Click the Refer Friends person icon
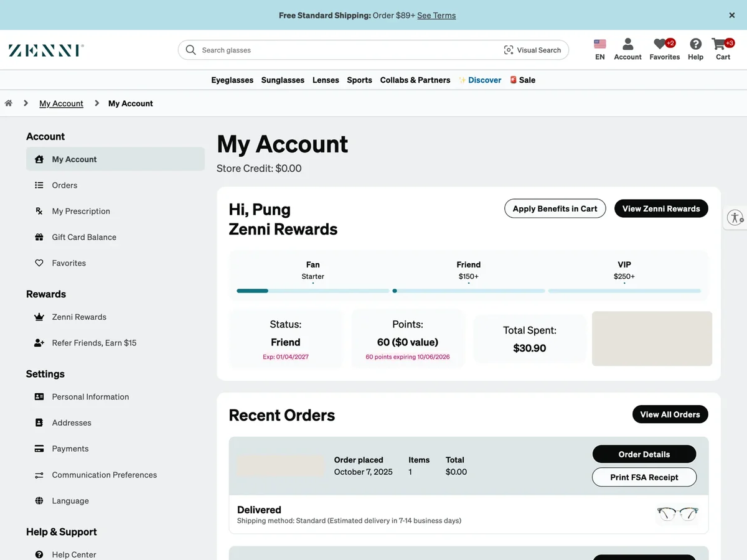The height and width of the screenshot is (560, 747). click(x=39, y=343)
